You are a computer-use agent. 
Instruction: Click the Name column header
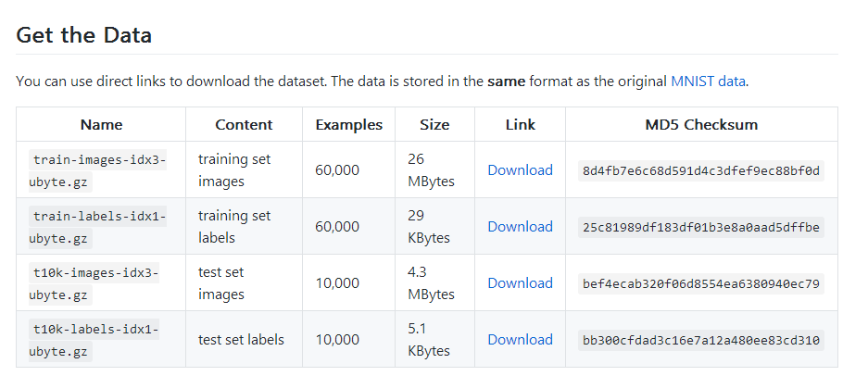click(x=101, y=124)
